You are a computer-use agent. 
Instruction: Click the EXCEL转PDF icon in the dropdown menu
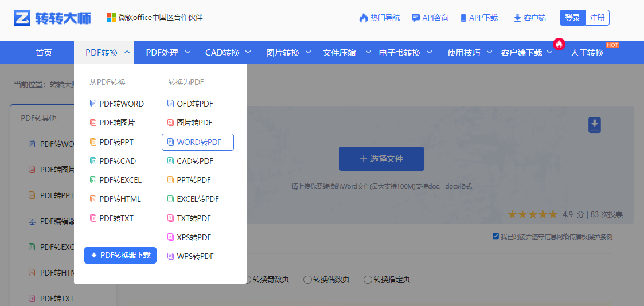(170, 199)
